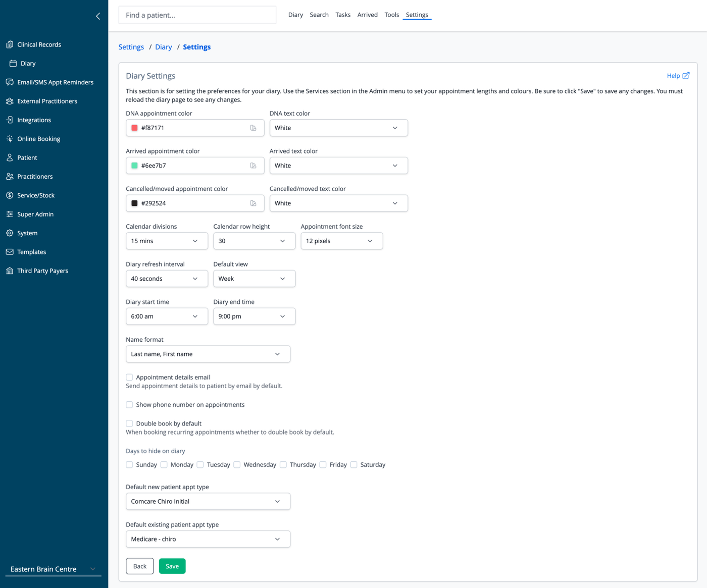Click the Arrived appointment color swatch

tap(134, 166)
